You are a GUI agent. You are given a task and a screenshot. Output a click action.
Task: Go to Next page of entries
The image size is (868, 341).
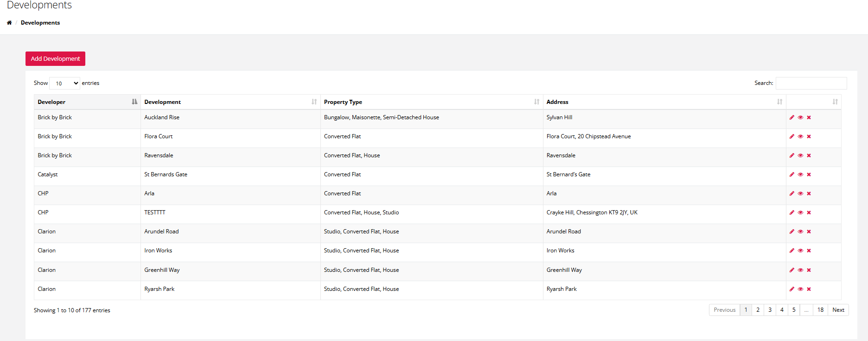click(838, 310)
